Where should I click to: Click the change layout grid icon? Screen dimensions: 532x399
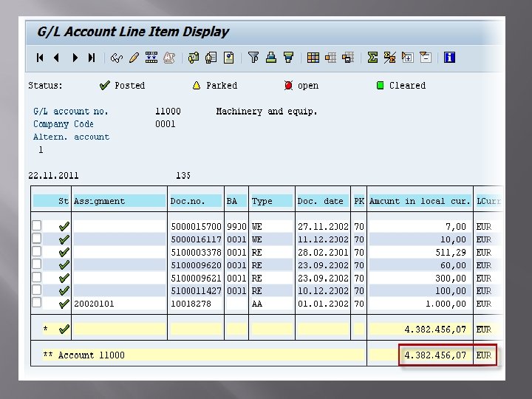(x=313, y=57)
